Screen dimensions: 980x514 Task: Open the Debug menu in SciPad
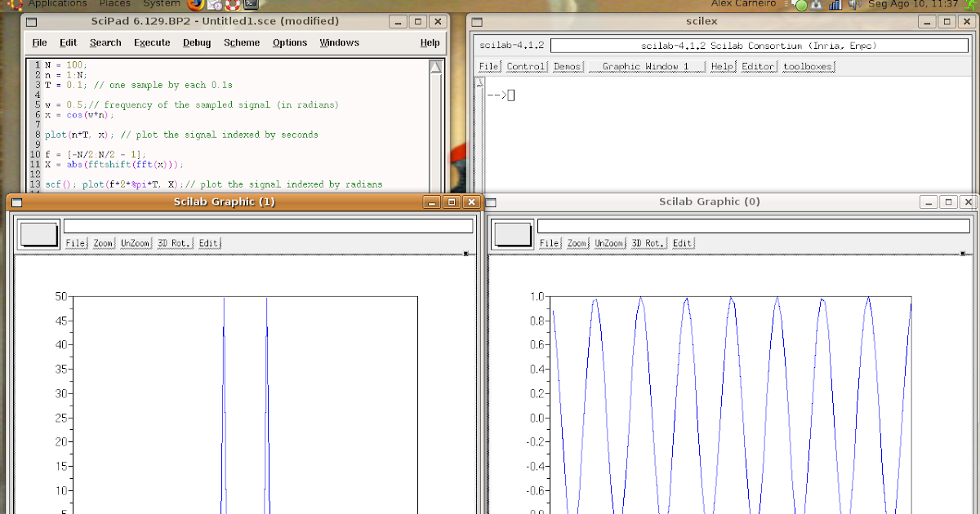(x=196, y=42)
